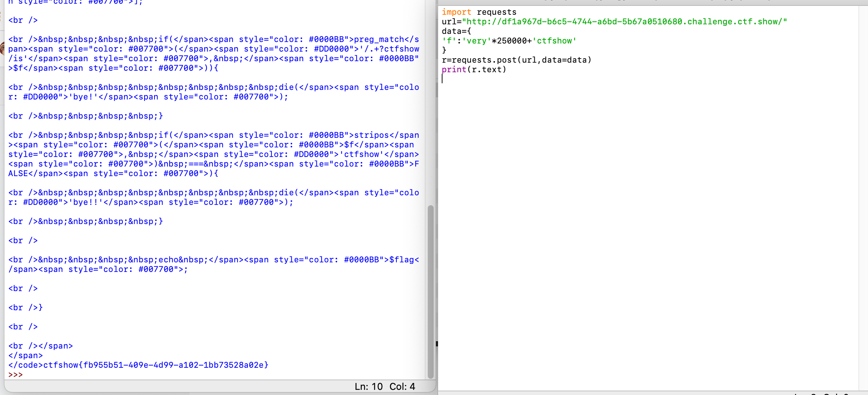Click the >>> prompt in the IDLE shell
This screenshot has height=395, width=868.
15,375
